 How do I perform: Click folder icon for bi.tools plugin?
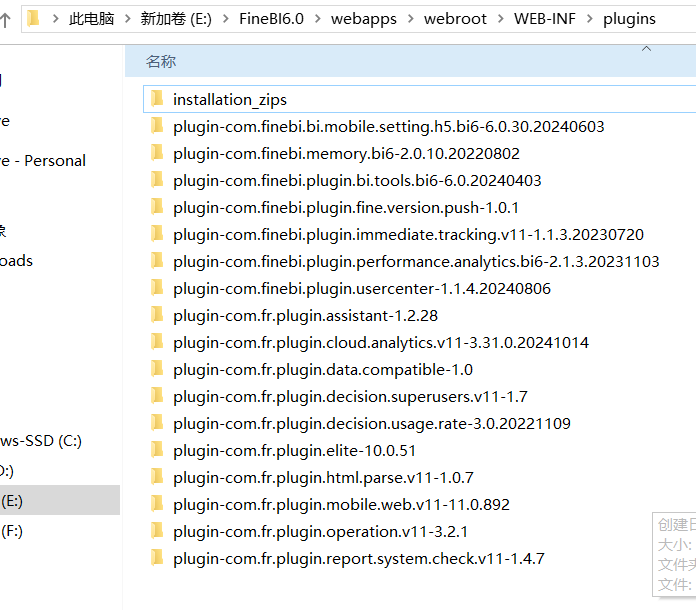pos(157,180)
